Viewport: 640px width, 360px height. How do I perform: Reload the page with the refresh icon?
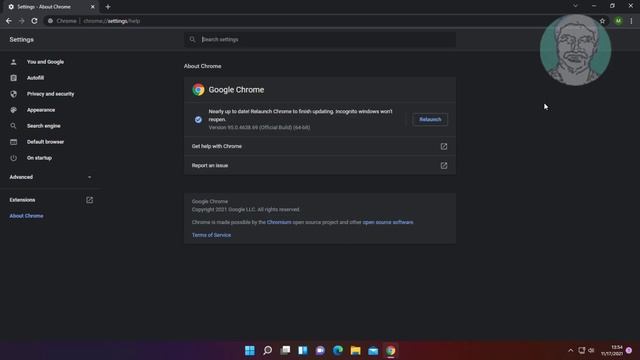[34, 21]
